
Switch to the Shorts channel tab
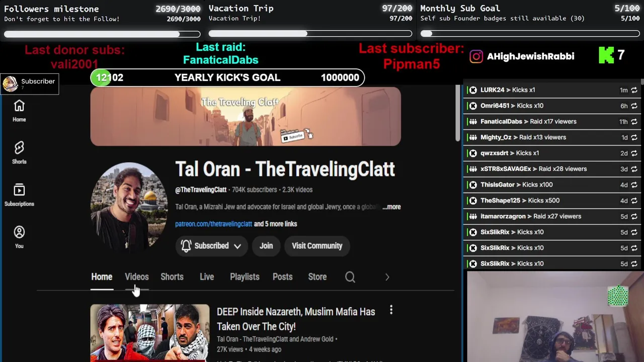(x=172, y=277)
